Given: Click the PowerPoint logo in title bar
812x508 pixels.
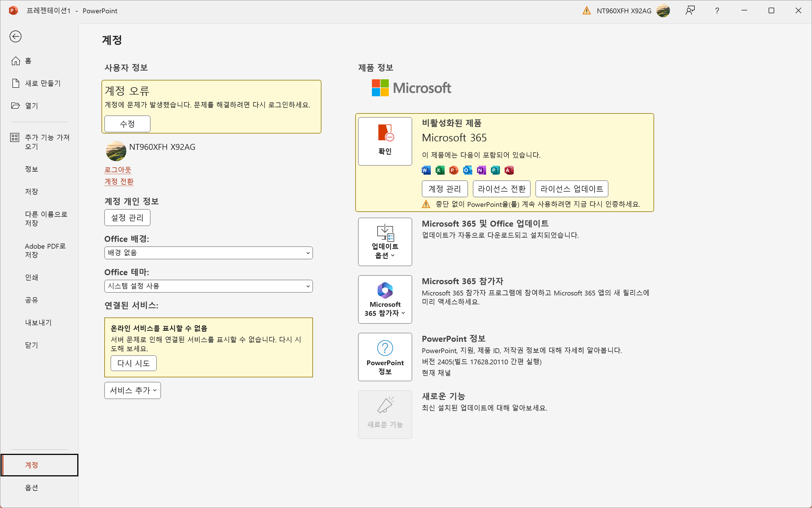Looking at the screenshot, I should (13, 11).
